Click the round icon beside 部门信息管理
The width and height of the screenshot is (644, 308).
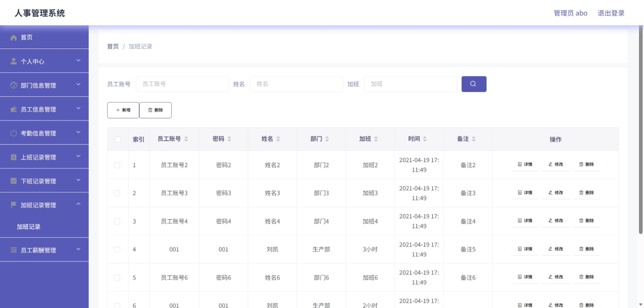point(14,85)
